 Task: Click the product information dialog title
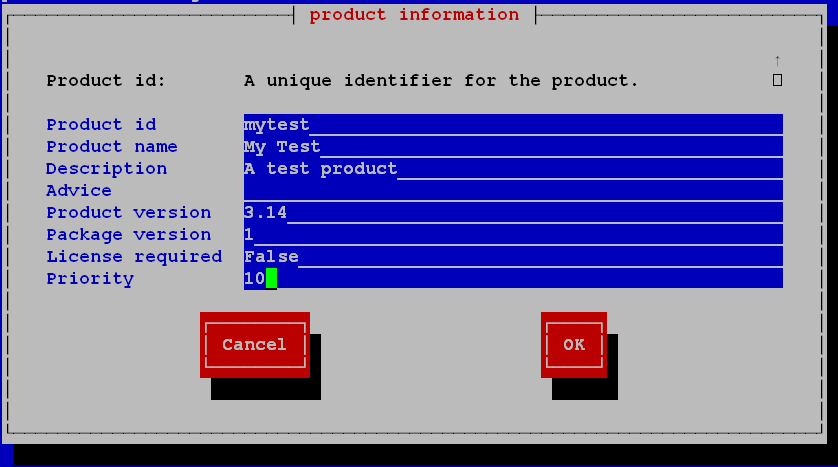[414, 14]
